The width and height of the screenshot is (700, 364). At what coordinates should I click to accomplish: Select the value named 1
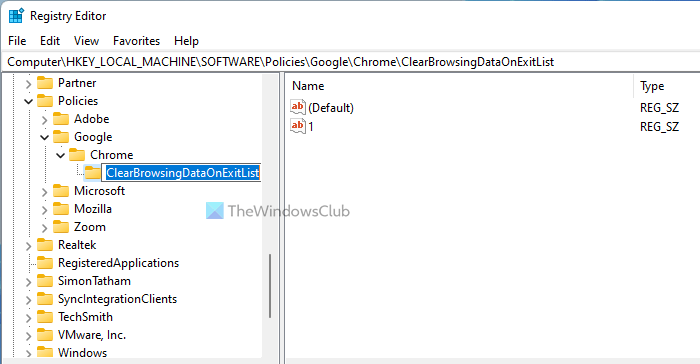311,126
